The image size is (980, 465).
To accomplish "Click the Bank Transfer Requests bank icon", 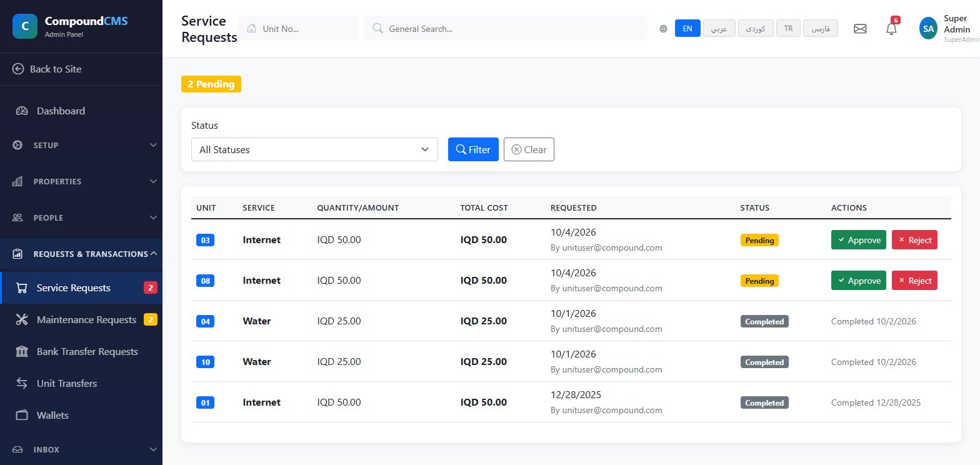I will pos(22,351).
